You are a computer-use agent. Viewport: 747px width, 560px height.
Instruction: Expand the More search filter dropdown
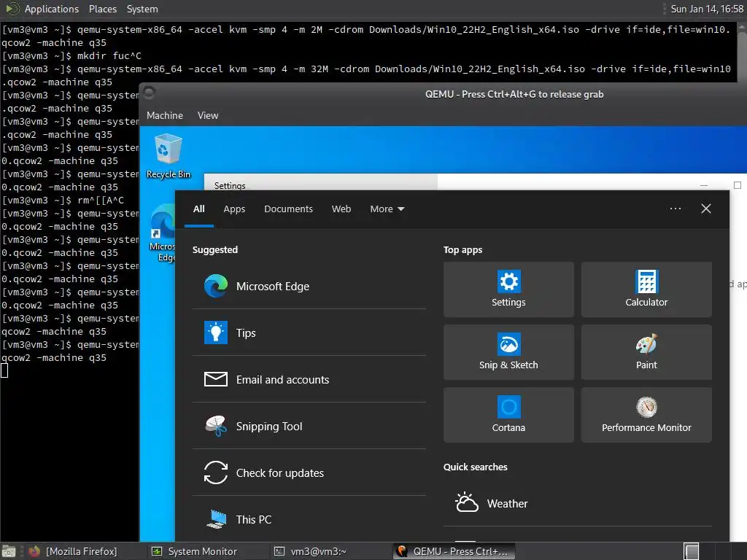387,209
